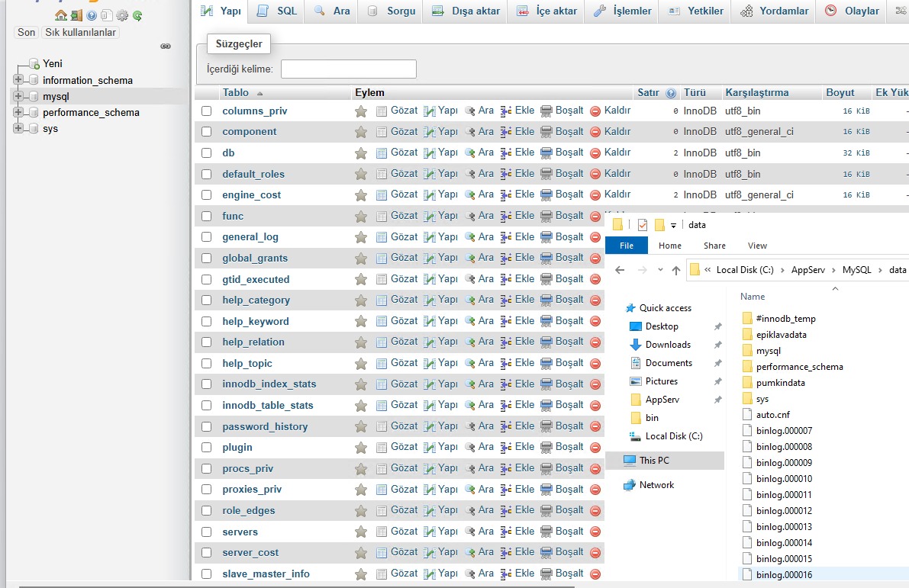Open the Yetkiler tab
The height and width of the screenshot is (588, 909).
[695, 11]
